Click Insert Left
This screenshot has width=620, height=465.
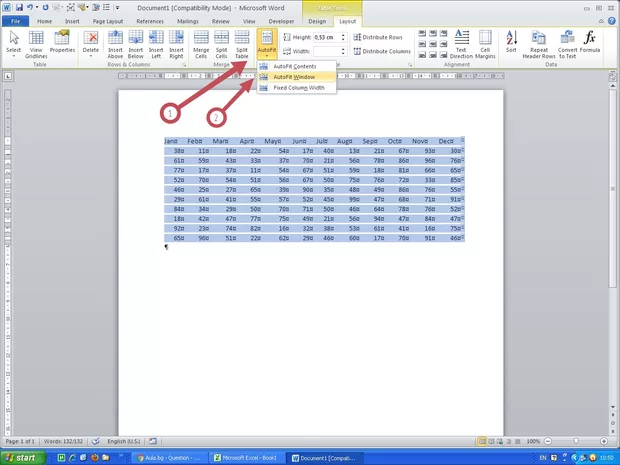tap(156, 44)
